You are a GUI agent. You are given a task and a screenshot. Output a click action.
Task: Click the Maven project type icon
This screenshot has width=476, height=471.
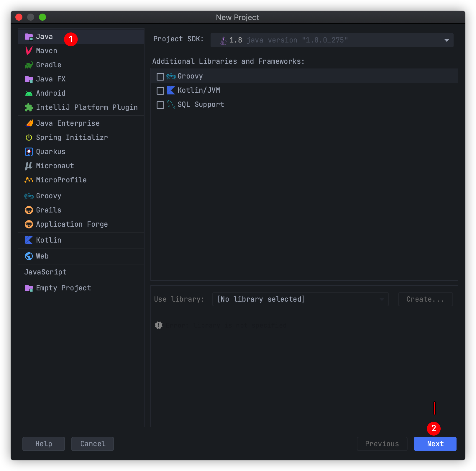pos(29,51)
